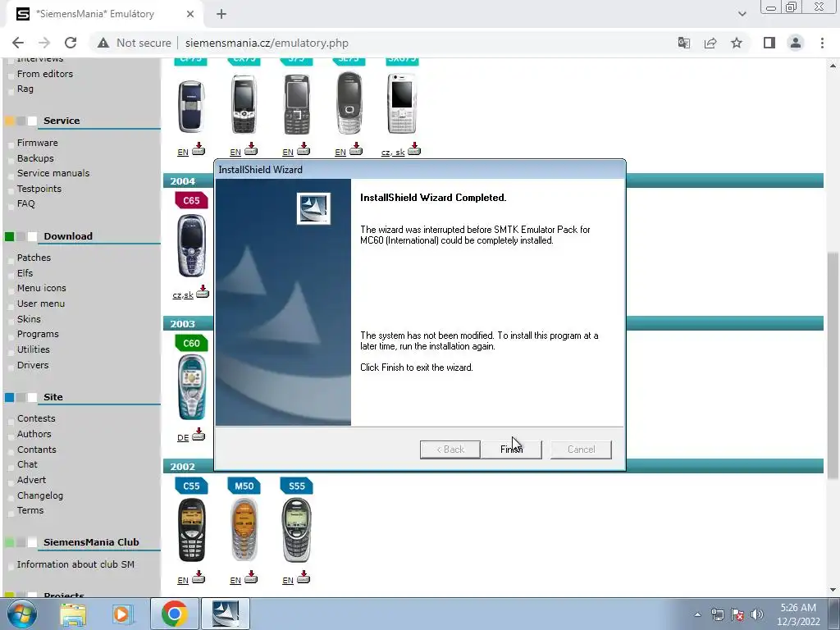Click the address bar URL
840x630 pixels.
tap(267, 43)
